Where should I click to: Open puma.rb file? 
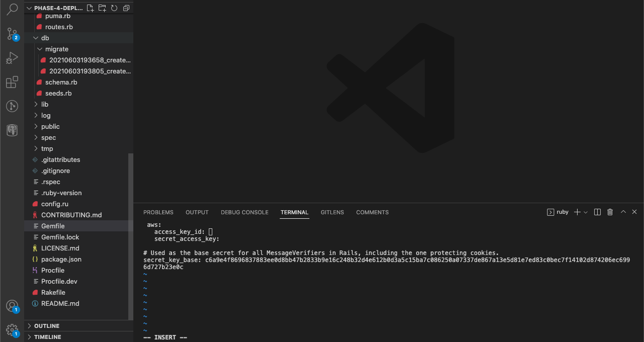[x=78, y=16]
